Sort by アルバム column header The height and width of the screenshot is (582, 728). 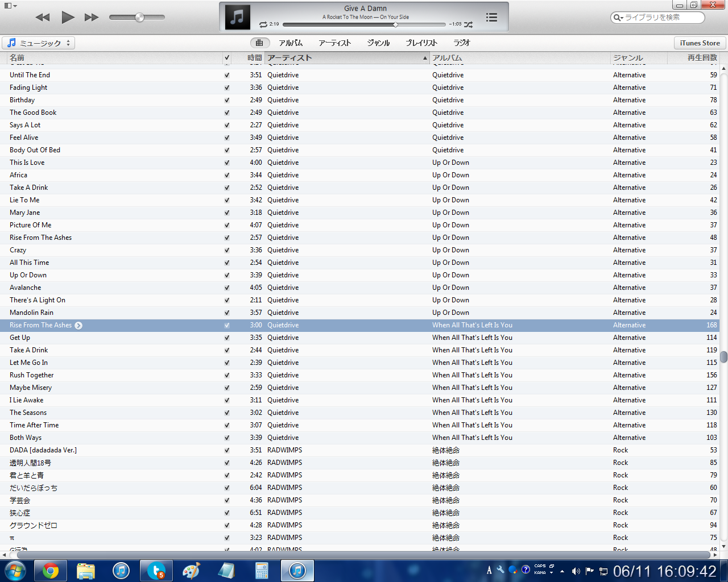519,57
